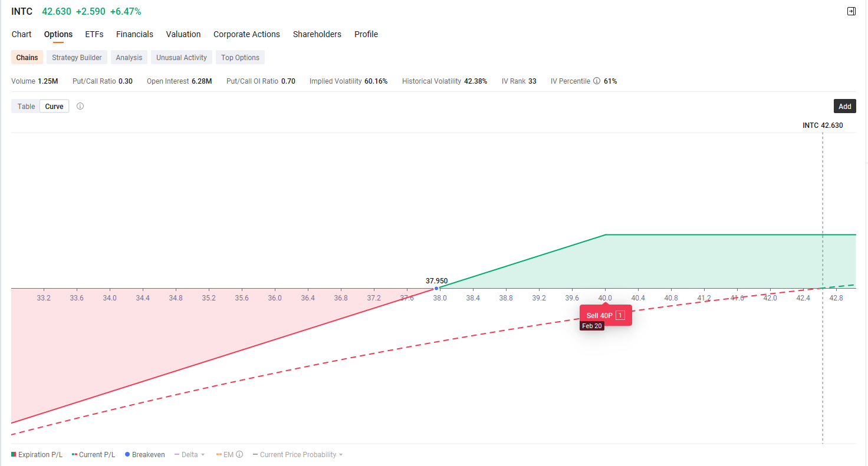Open Top Options sub-tab
868x466 pixels.
[240, 57]
